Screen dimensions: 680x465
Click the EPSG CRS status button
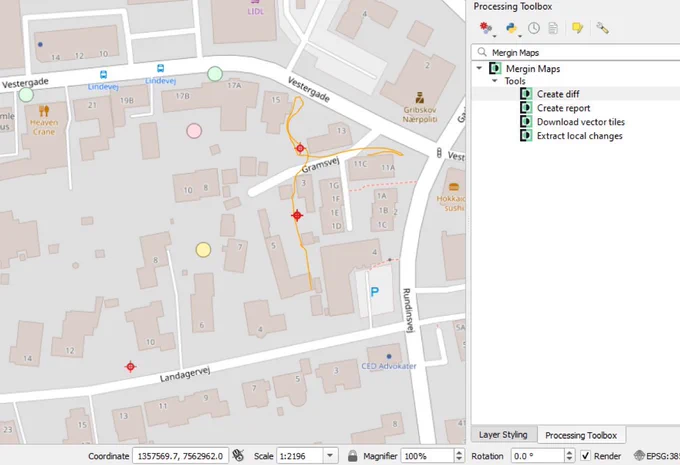coord(657,456)
